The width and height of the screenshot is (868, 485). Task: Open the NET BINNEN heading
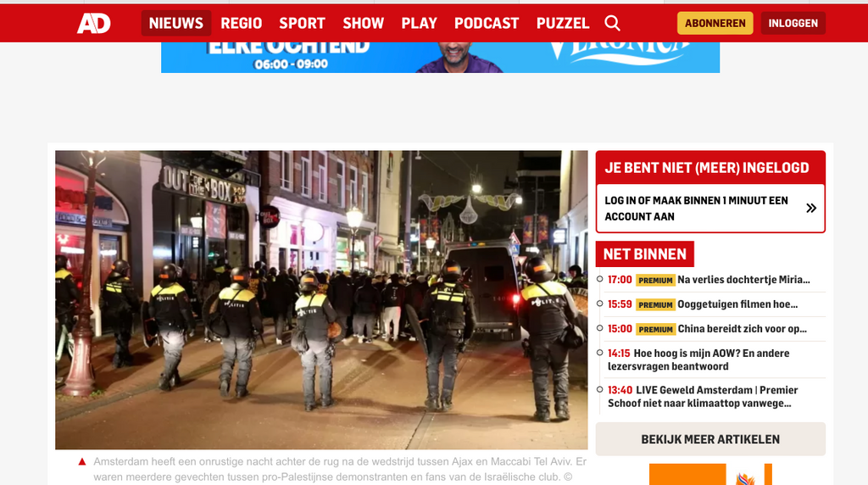645,254
